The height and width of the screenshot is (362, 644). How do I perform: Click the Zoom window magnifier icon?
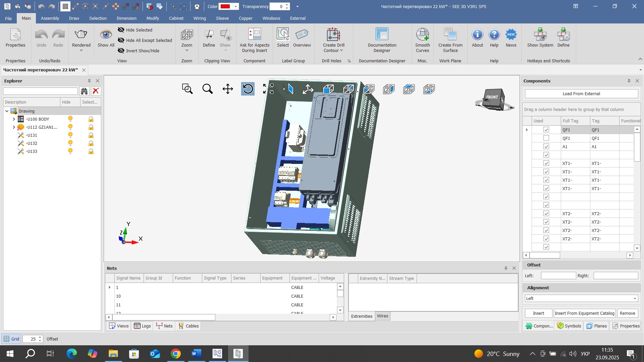[187, 89]
